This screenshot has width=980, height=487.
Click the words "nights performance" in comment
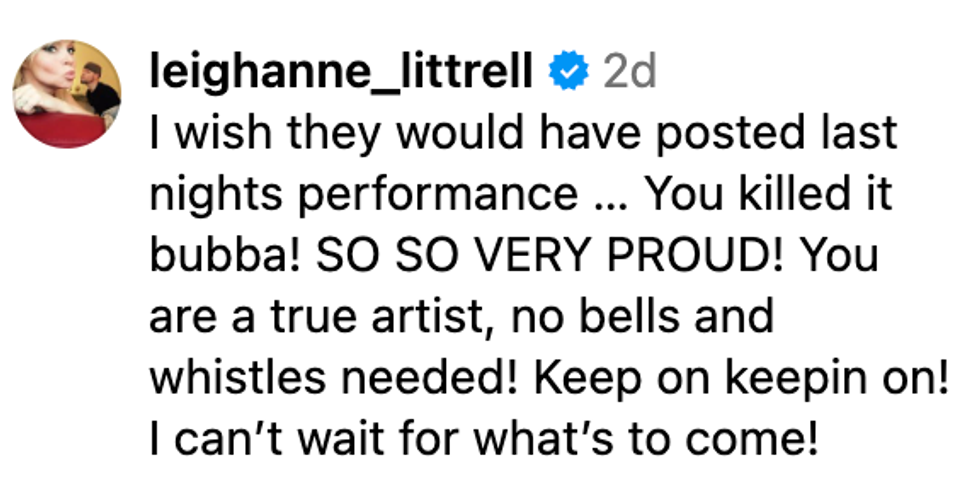point(363,196)
